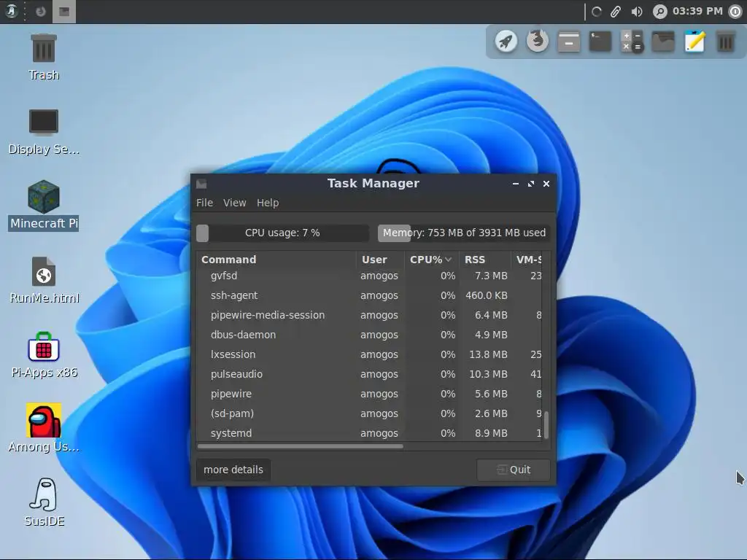Screen dimensions: 747x560
Task: Select the SusIDE desktop icon
Action: [44, 502]
